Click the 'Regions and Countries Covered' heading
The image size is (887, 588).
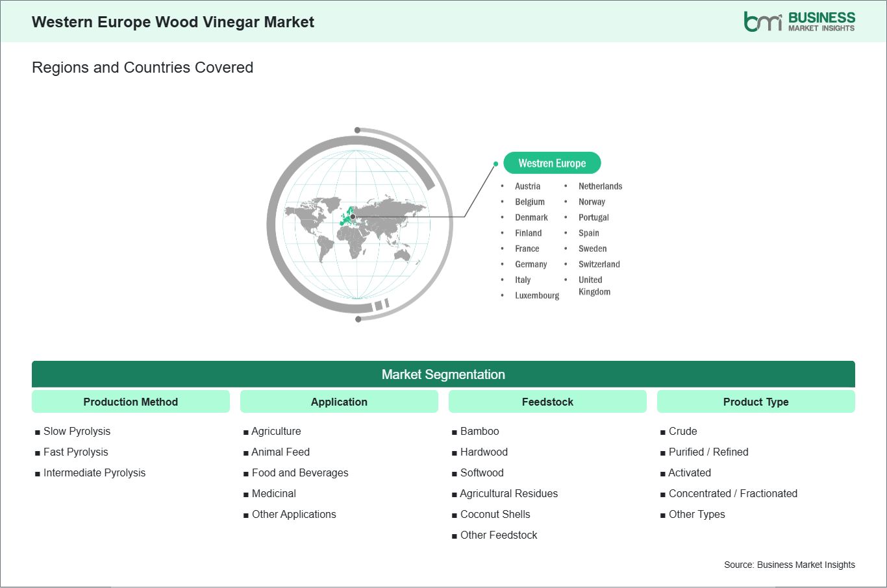[142, 67]
